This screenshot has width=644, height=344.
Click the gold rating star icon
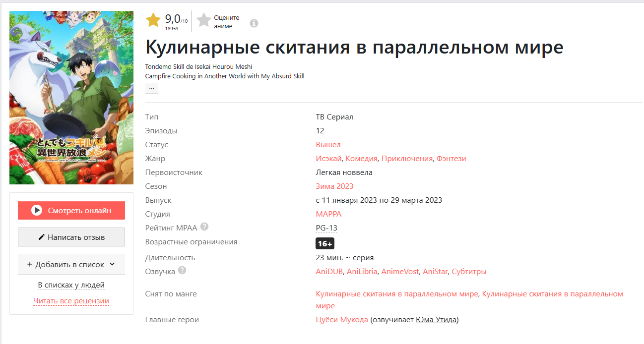pos(153,20)
